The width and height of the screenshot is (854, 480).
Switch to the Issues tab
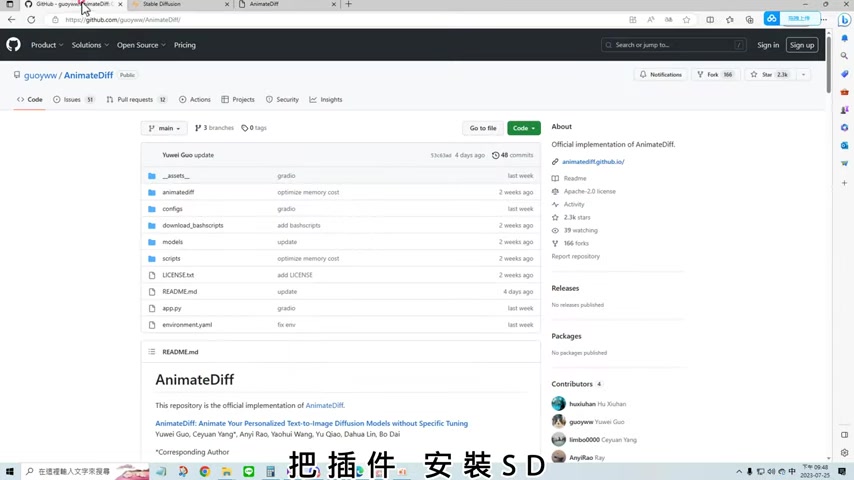coord(74,100)
